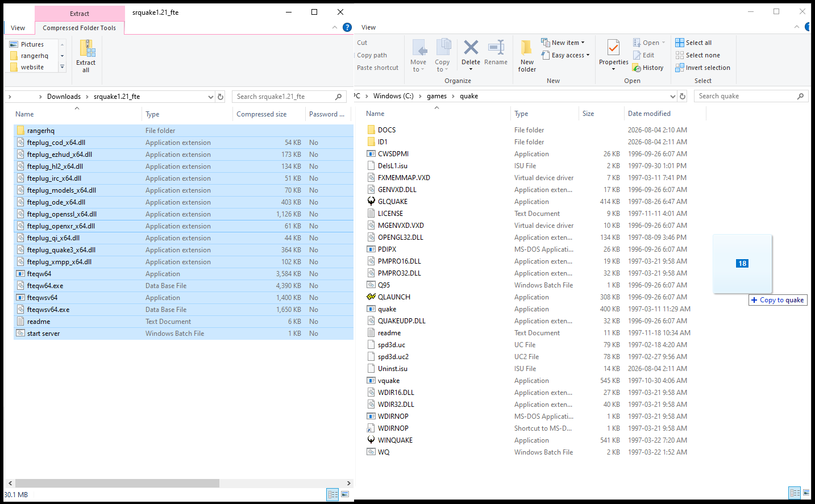Click the start server batch file icon
Viewport: 815px width, 504px height.
coord(20,334)
